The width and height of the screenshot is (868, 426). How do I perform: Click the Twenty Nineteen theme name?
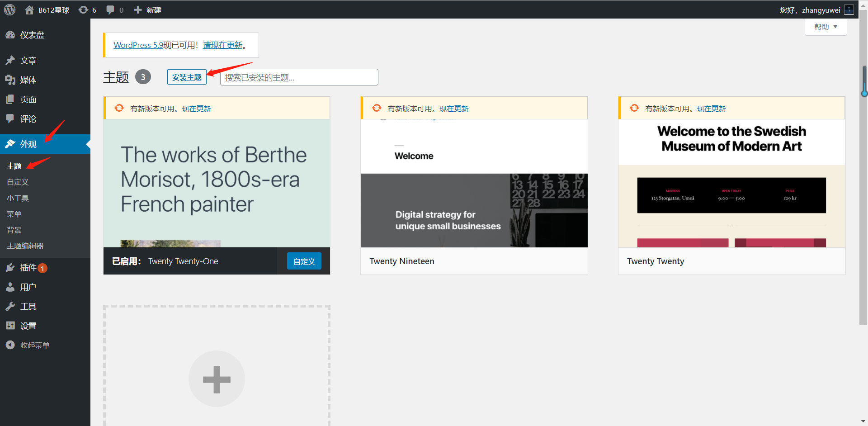(401, 261)
